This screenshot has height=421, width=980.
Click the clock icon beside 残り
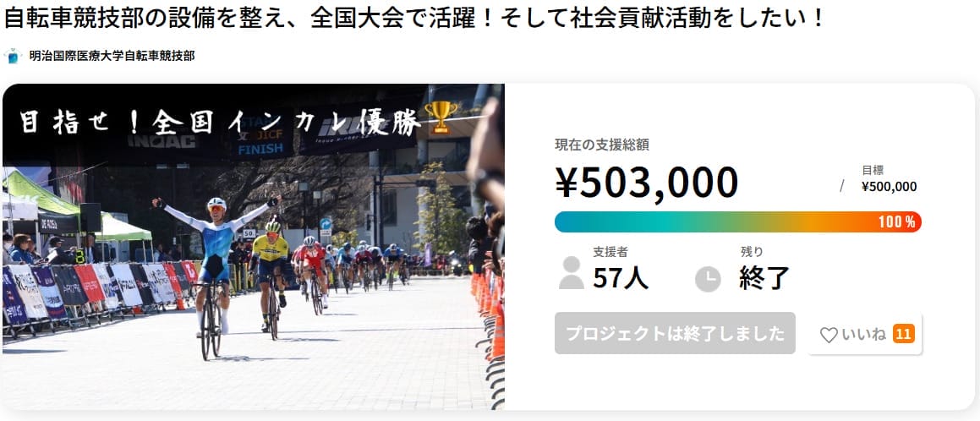click(708, 279)
